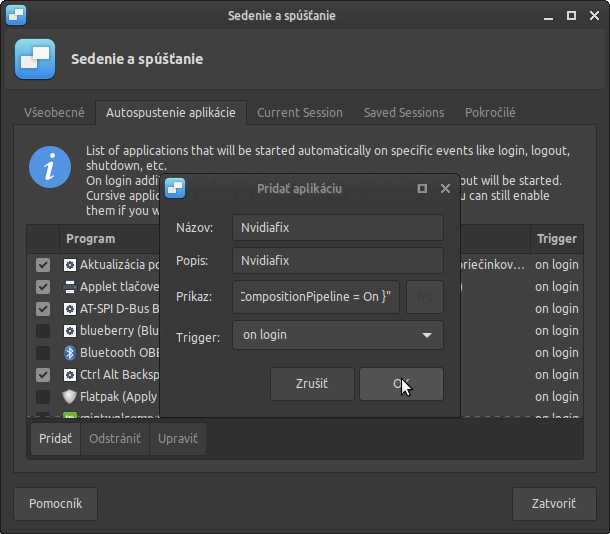Click the folder browse icon beside Príkaz

[425, 297]
